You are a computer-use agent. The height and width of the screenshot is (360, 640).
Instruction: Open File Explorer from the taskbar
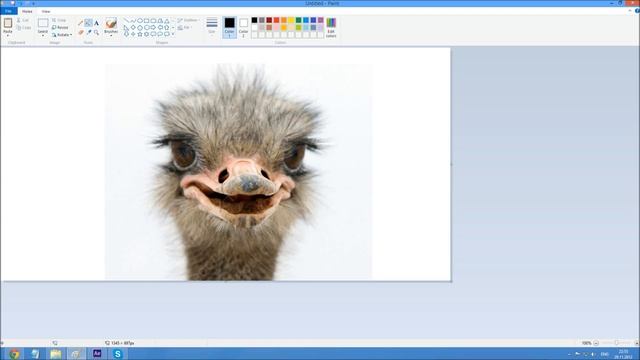[x=56, y=354]
